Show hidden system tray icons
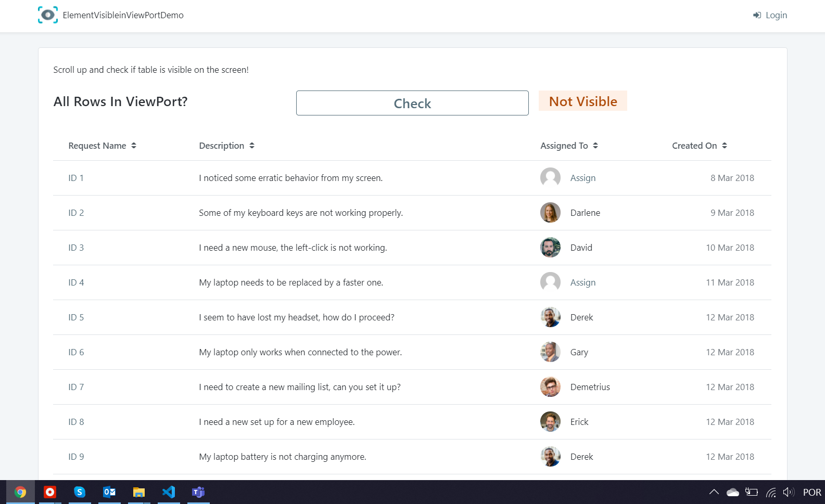This screenshot has height=504, width=825. (714, 492)
